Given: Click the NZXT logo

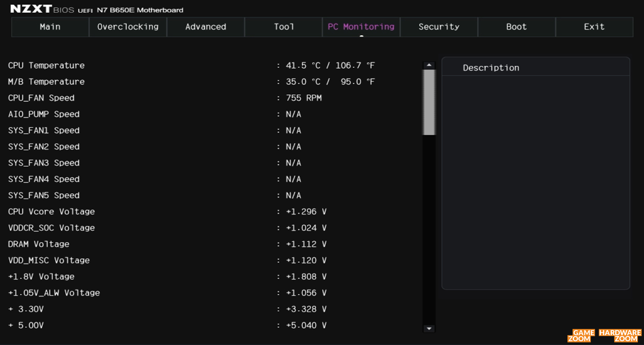Looking at the screenshot, I should (x=31, y=9).
